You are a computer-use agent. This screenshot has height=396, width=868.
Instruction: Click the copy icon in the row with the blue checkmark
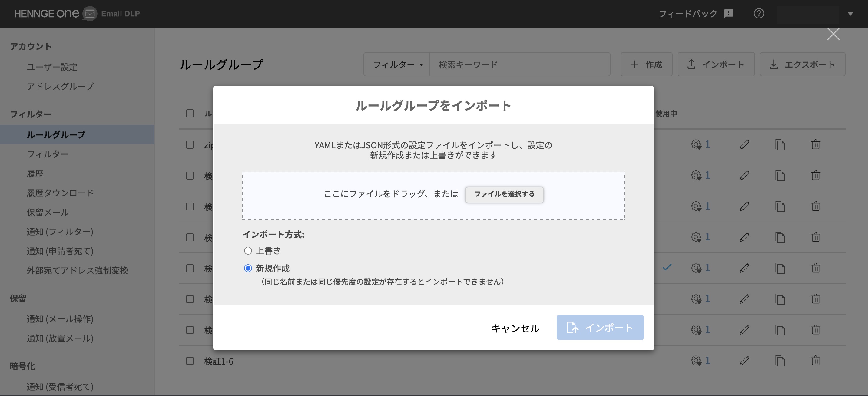pyautogui.click(x=780, y=268)
